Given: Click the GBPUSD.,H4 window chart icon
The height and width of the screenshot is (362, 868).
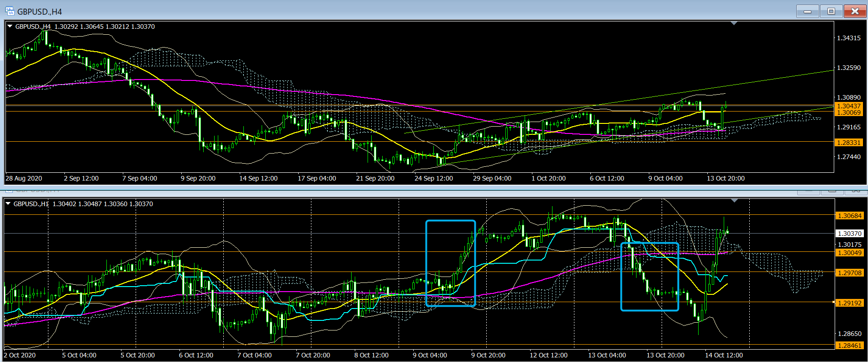Looking at the screenshot, I should (9, 11).
